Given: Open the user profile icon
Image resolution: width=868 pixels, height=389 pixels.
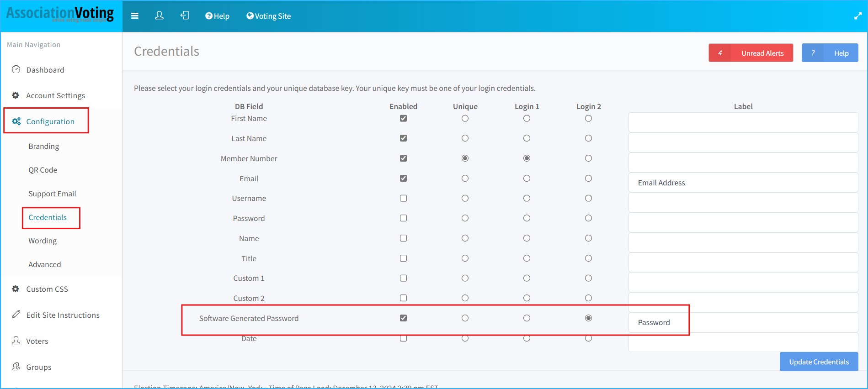Looking at the screenshot, I should [x=159, y=16].
